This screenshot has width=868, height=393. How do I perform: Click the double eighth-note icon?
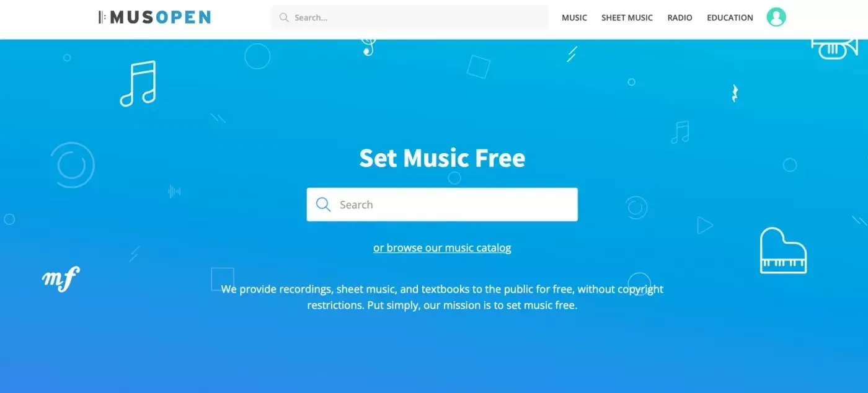[x=138, y=84]
